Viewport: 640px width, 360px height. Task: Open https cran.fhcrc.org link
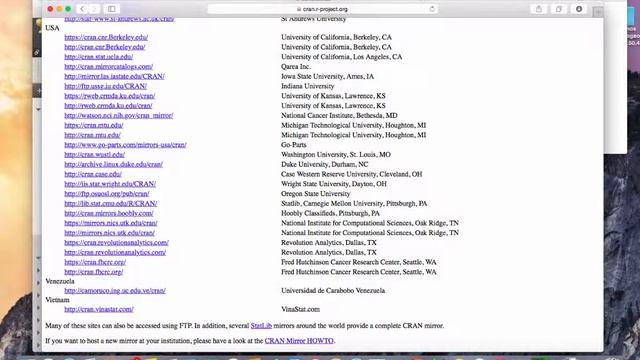(95, 262)
